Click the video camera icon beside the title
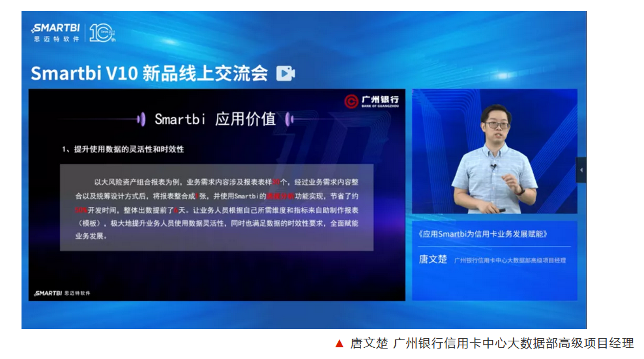The image size is (644, 359). pyautogui.click(x=285, y=73)
